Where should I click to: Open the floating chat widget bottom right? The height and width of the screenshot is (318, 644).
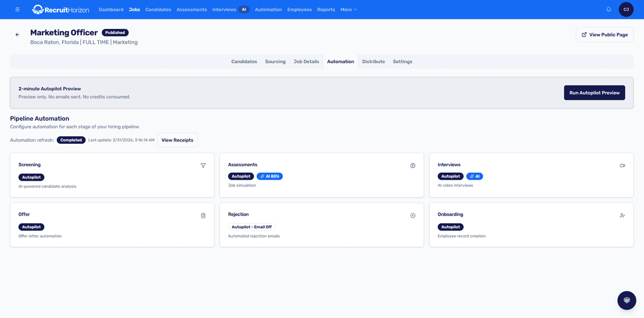[626, 300]
